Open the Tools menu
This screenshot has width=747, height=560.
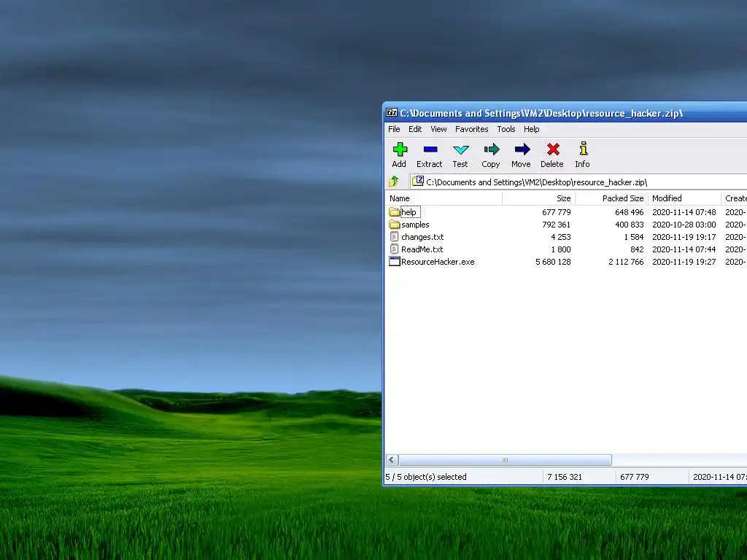click(x=506, y=129)
